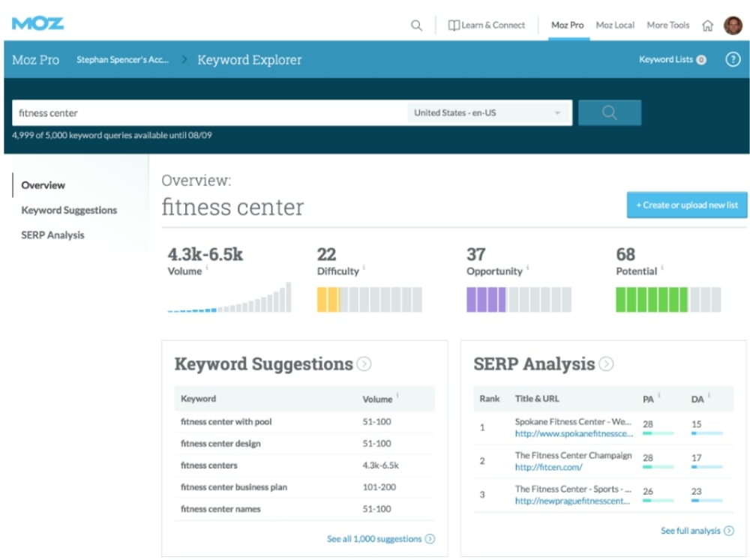Screen dimensions: 750x560
Task: Open http://www.spokanefitnessce... URL
Action: click(x=574, y=434)
